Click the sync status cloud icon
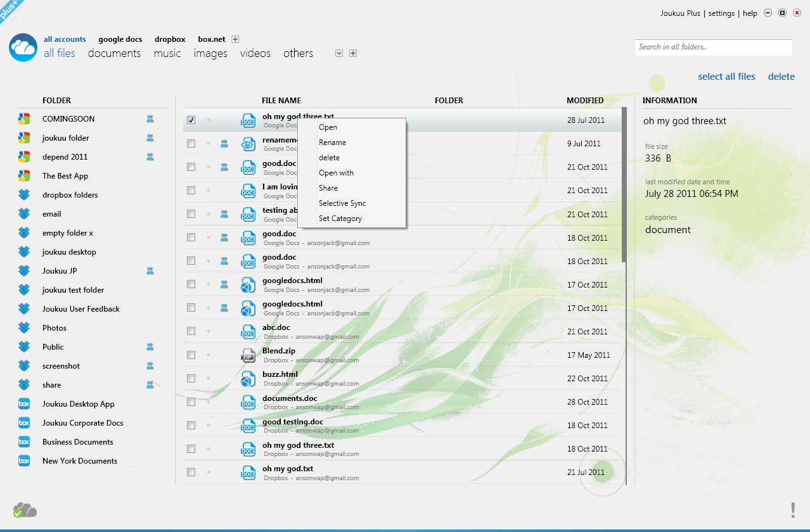Viewport: 810px width, 532px height. point(25,509)
